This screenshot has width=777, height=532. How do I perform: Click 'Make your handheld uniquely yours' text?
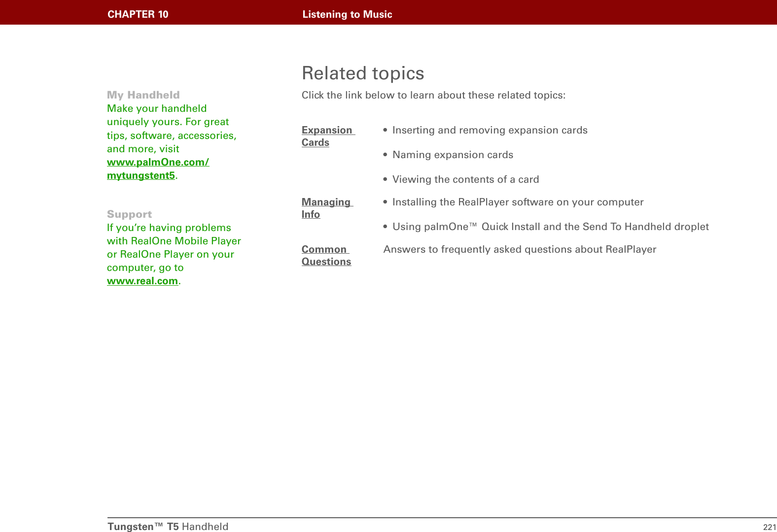172,129
